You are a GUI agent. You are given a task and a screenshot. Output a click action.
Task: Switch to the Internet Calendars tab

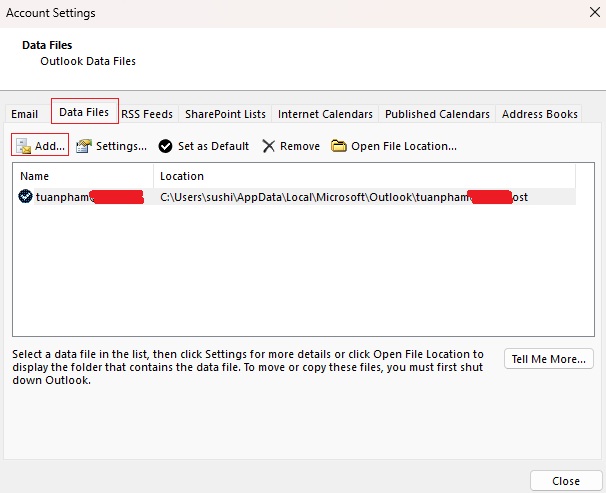tap(325, 114)
